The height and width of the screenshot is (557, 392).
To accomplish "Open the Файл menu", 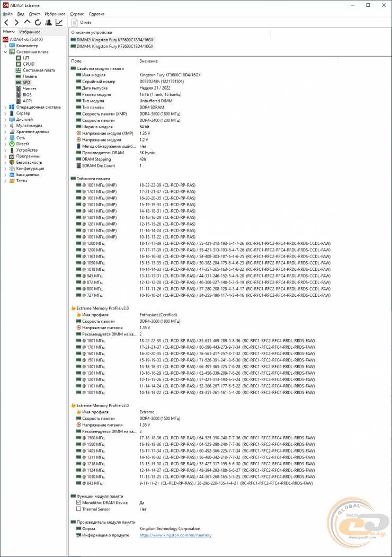I will [x=7, y=14].
